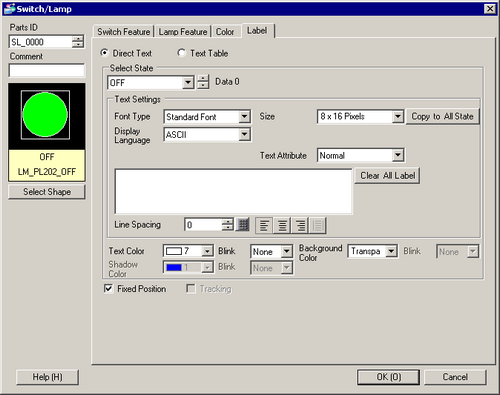The image size is (500, 395).
Task: Click the LM_PL202_OFF shape name text
Action: tap(47, 172)
